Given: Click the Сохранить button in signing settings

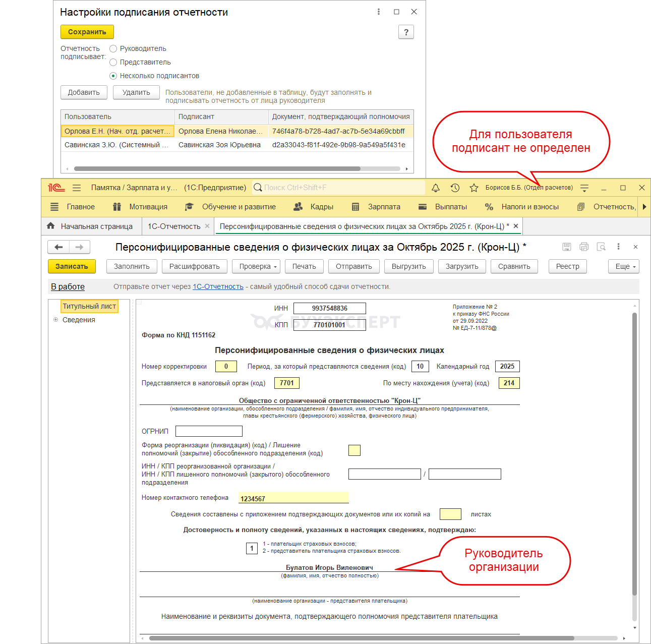Looking at the screenshot, I should pos(87,32).
